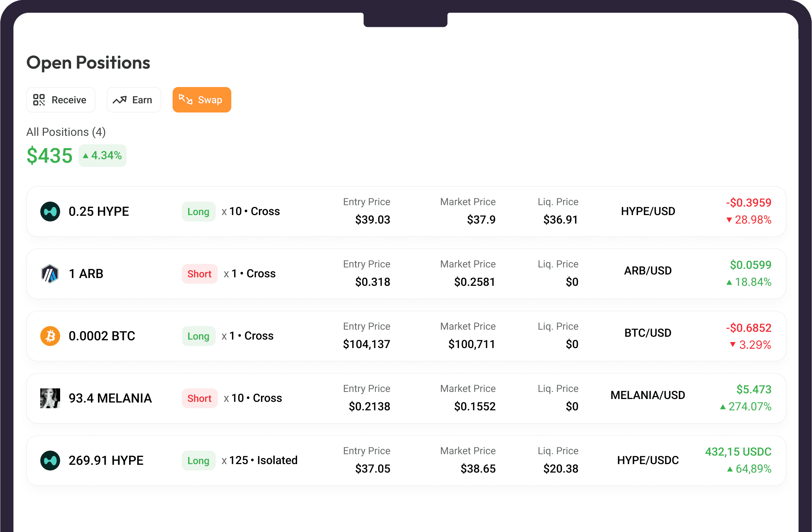Image resolution: width=812 pixels, height=532 pixels.
Task: Click the All Positions (4) heading
Action: point(66,132)
